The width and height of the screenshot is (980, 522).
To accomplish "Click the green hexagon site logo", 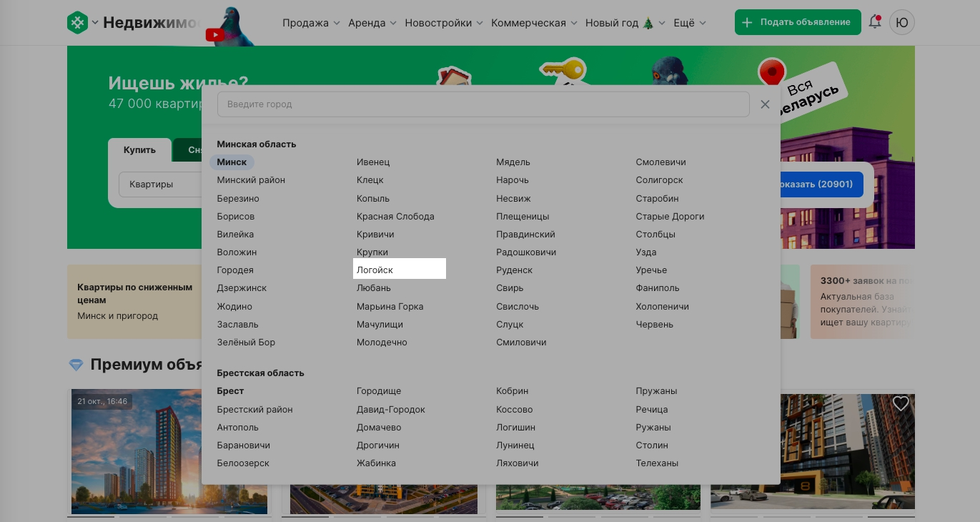I will (77, 22).
